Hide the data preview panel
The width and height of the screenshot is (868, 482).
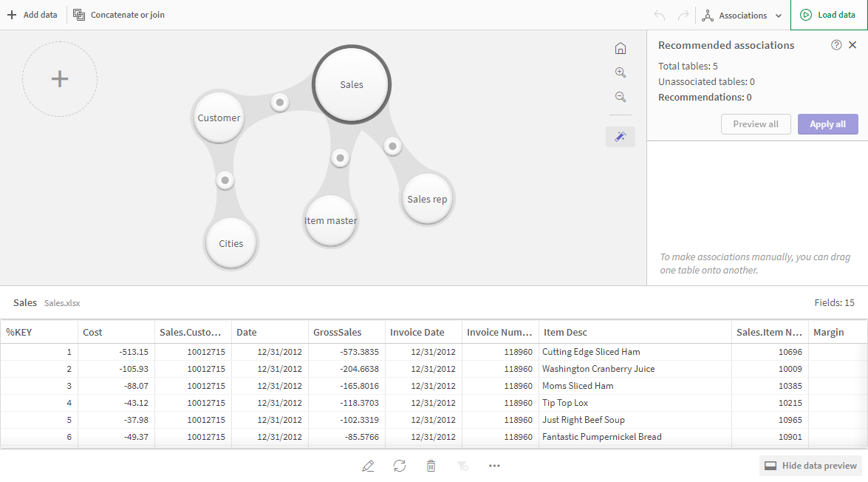810,465
